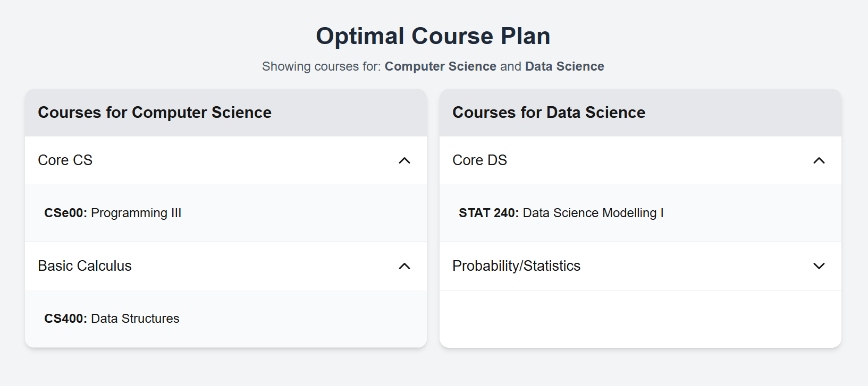868x386 pixels.
Task: Click Computer Science in the subtitle line
Action: (440, 66)
